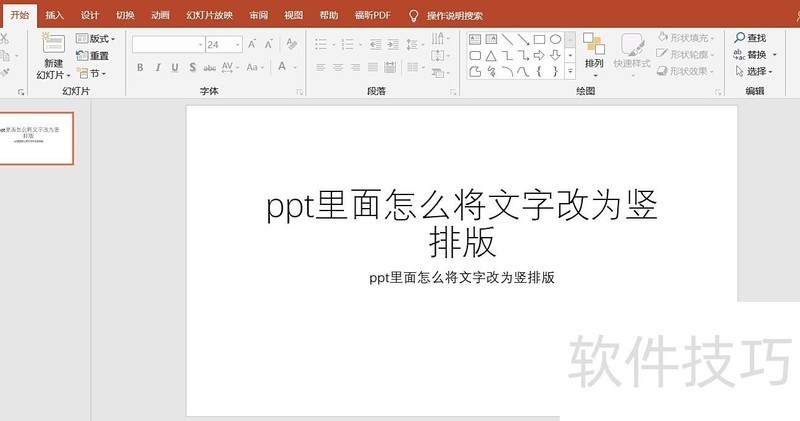Viewport: 800px width, 421px height.
Task: Toggle Underline formatting
Action: coord(174,67)
